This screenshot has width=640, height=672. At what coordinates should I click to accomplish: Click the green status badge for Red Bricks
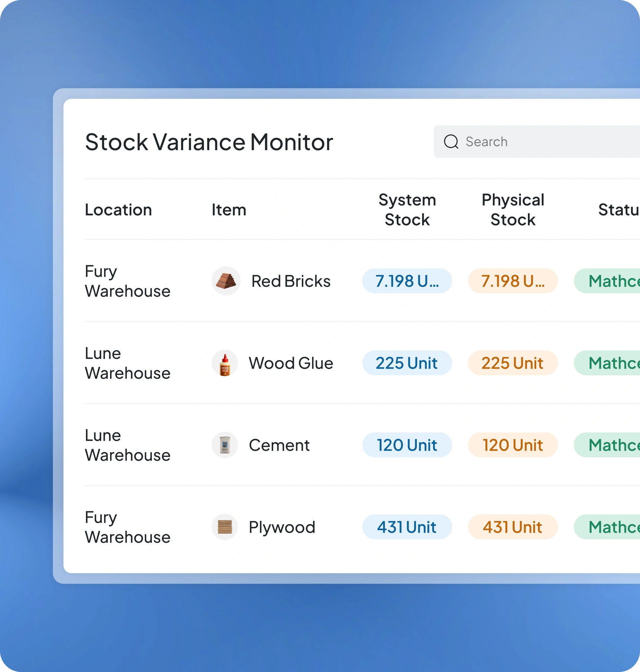pos(607,281)
